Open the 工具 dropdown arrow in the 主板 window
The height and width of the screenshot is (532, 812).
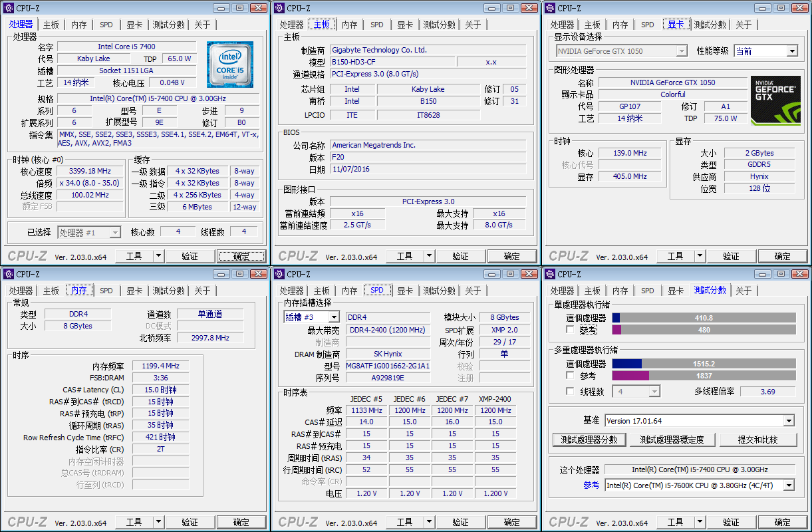[x=429, y=256]
